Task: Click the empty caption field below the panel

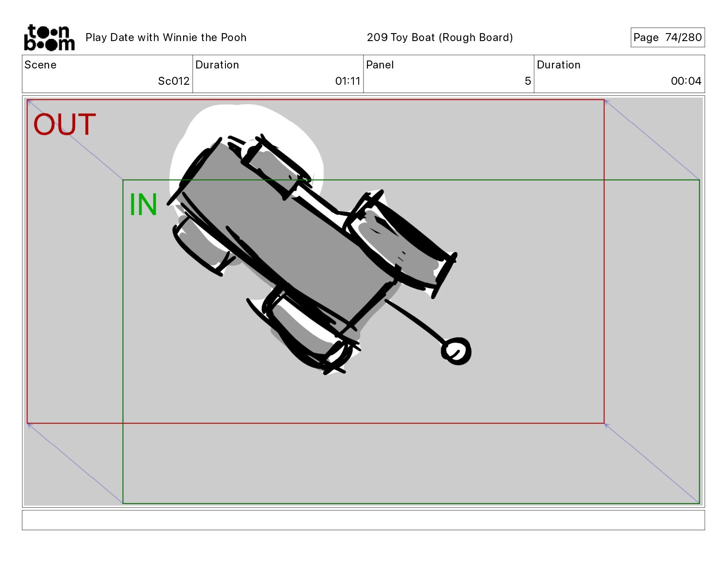Action: (363, 520)
